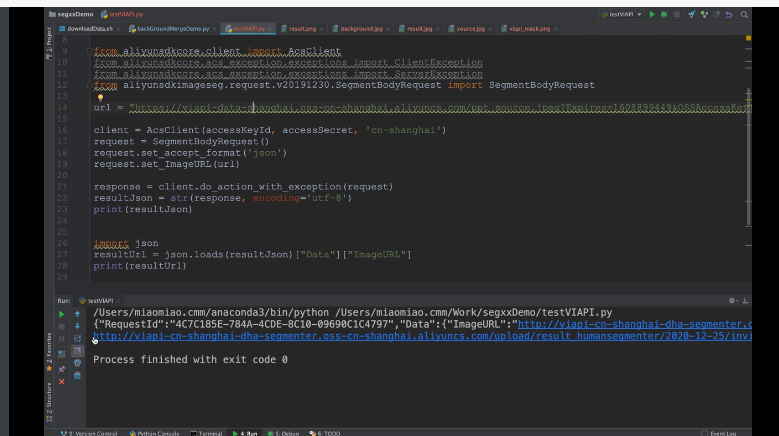Switch to the downloadData.sh tab
The width and height of the screenshot is (779, 436).
[89, 29]
